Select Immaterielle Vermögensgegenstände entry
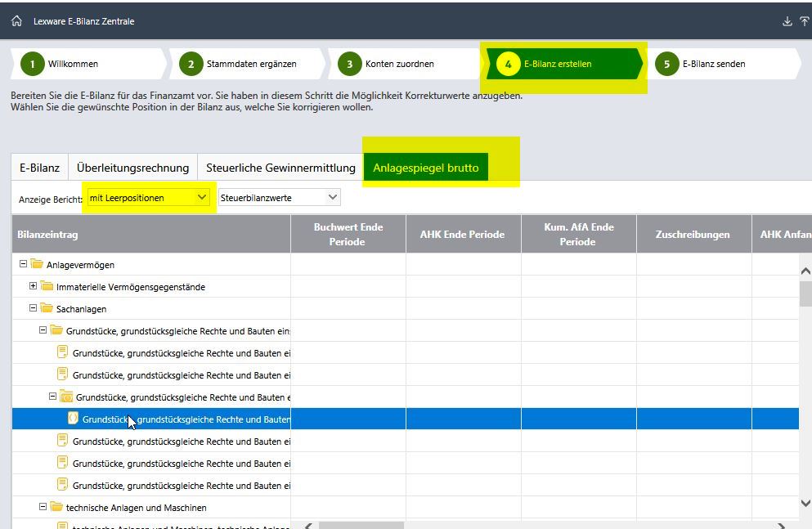This screenshot has width=812, height=529. point(131,287)
